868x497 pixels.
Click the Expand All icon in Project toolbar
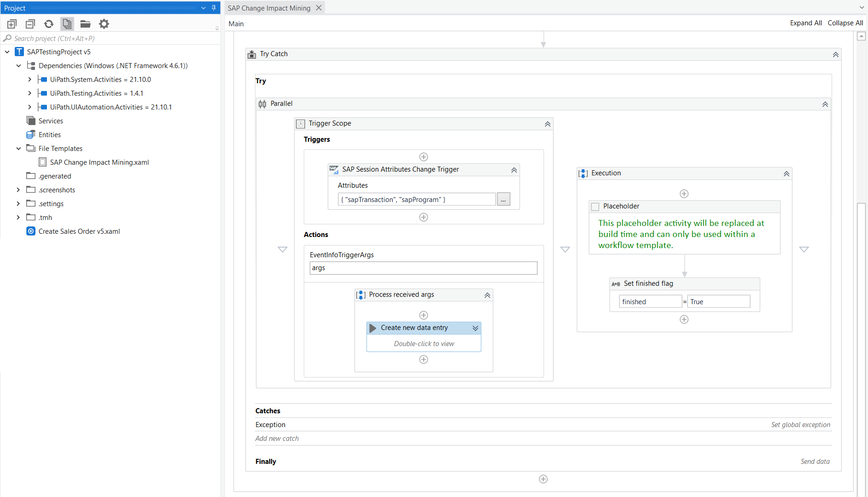pyautogui.click(x=12, y=24)
